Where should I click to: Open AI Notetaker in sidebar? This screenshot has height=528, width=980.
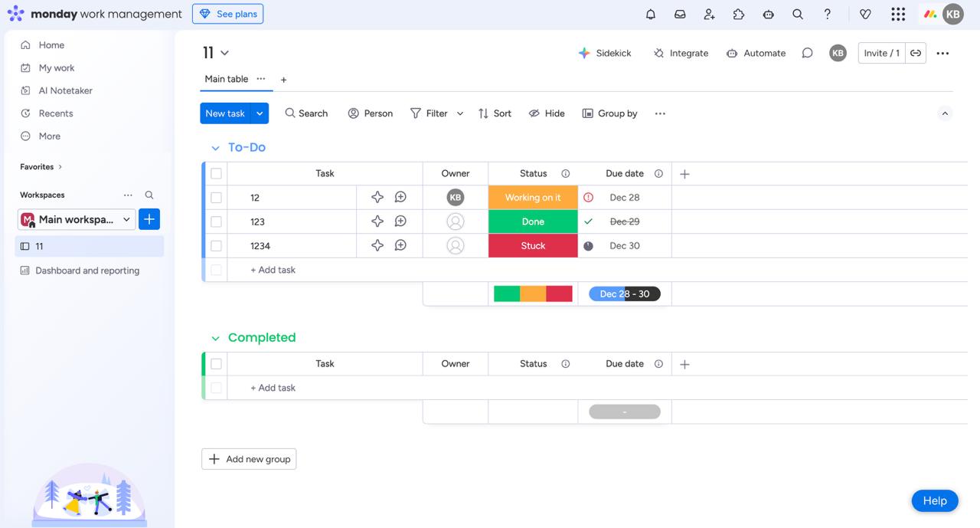point(65,90)
